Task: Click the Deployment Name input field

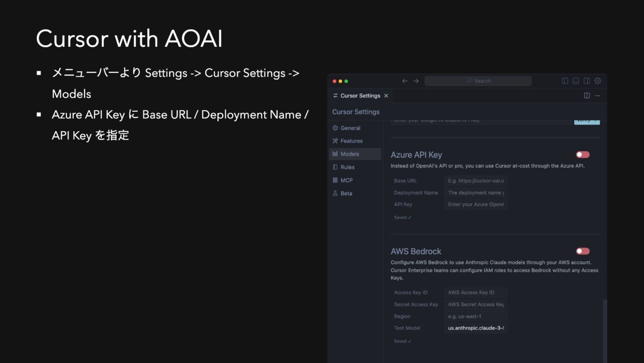Action: [x=476, y=193]
